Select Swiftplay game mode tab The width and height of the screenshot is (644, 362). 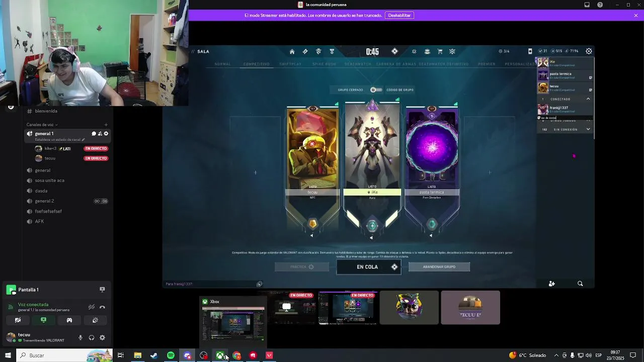coord(290,64)
